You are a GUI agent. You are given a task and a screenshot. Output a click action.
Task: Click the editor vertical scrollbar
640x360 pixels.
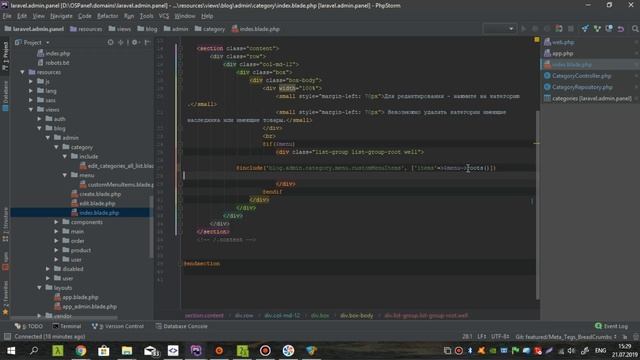[538, 204]
